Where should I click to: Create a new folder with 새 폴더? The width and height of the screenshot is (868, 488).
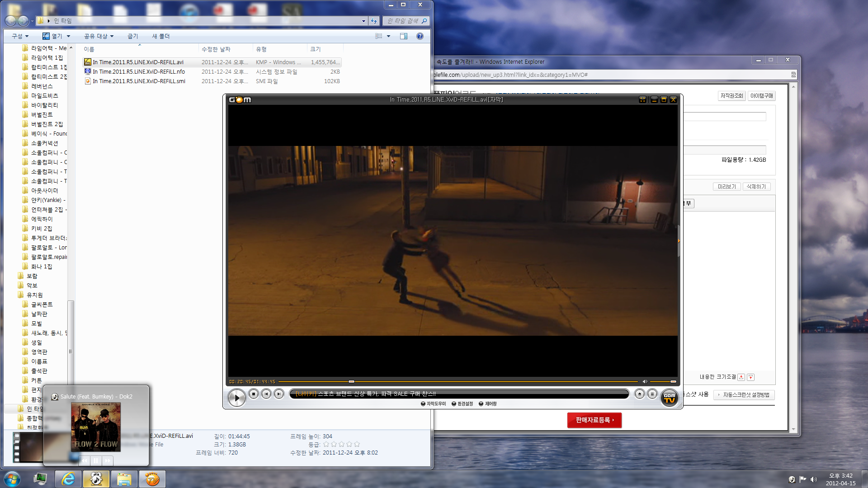160,36
